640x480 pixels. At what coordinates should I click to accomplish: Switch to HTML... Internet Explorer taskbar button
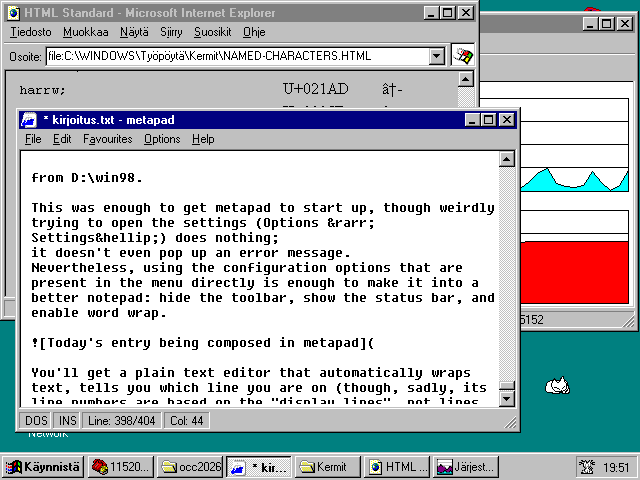click(397, 467)
